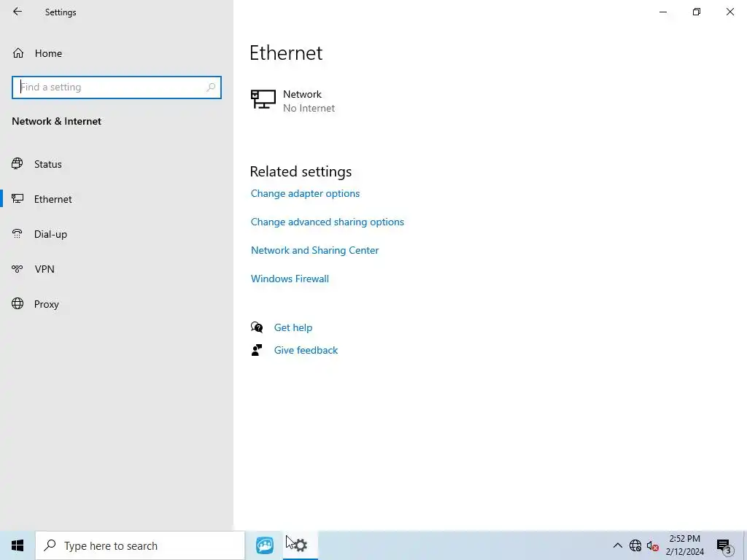
Task: Click the Network & Internet heading
Action: coord(57,122)
